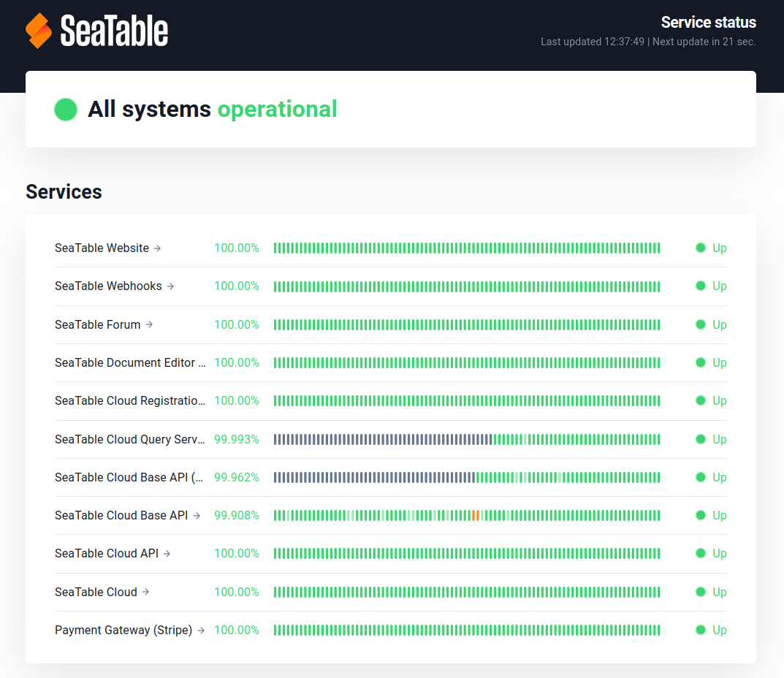Click the "Up" label in SeaTable Forum row
784x678 pixels.
720,324
